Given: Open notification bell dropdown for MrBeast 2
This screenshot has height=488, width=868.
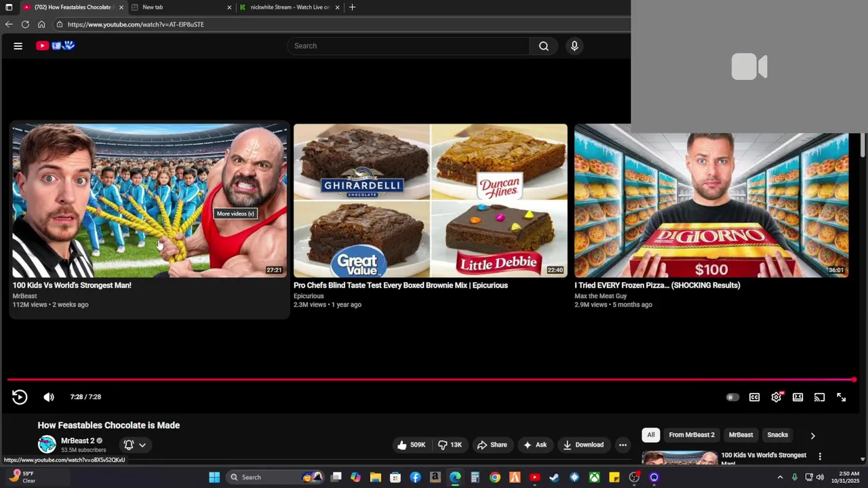Looking at the screenshot, I should pyautogui.click(x=135, y=445).
